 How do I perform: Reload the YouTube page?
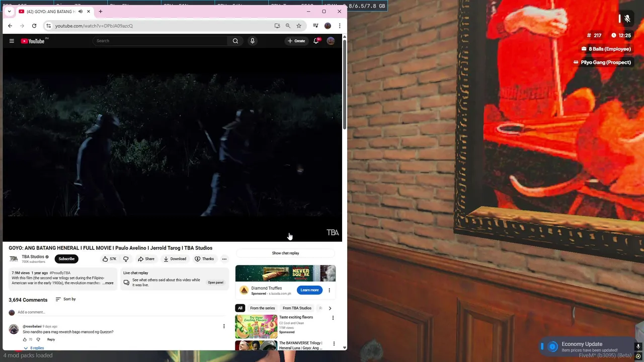click(34, 26)
